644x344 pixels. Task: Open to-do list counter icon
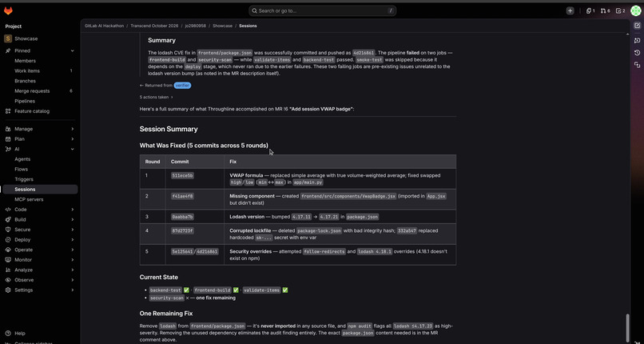click(x=620, y=11)
